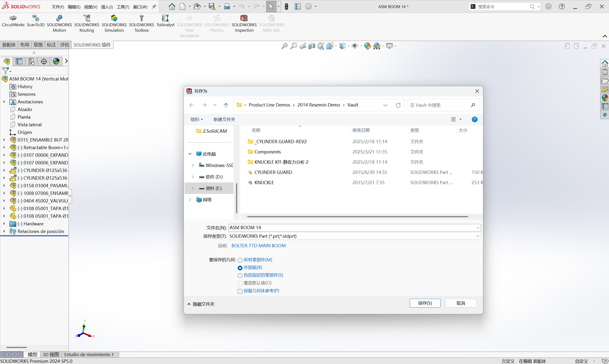The image size is (609, 364).
Task: Select 所有零部件(M) radio button
Action: (x=240, y=260)
